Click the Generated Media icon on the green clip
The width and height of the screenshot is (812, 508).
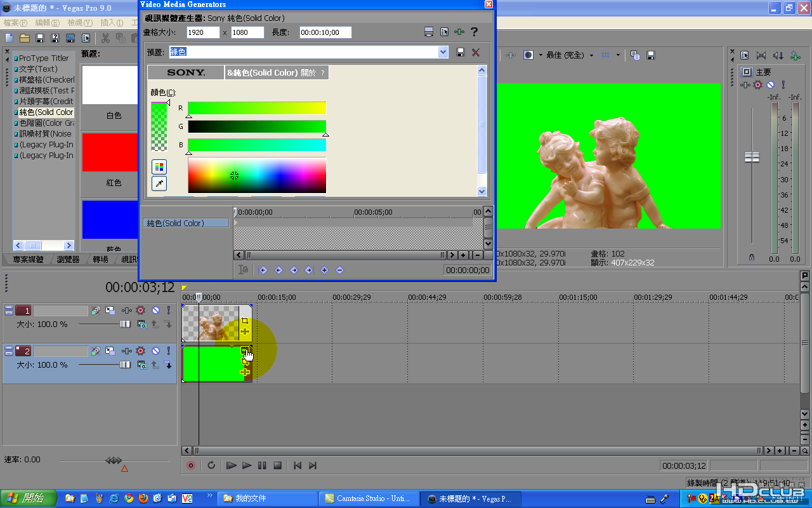pyautogui.click(x=245, y=351)
